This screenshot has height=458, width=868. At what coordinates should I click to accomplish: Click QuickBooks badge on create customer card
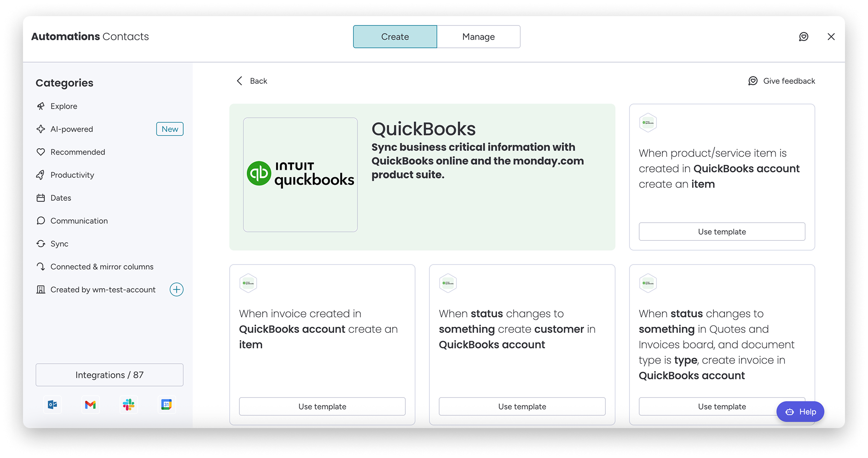pos(448,283)
